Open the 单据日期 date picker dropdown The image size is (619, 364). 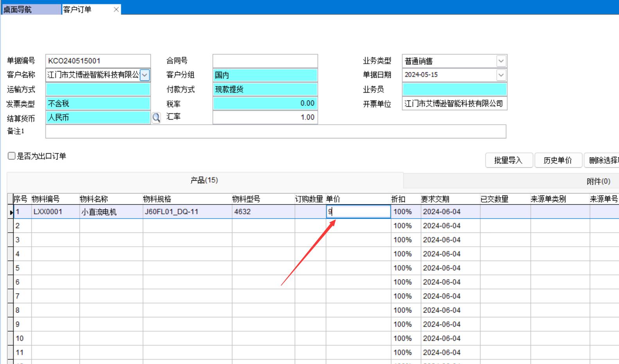(501, 75)
